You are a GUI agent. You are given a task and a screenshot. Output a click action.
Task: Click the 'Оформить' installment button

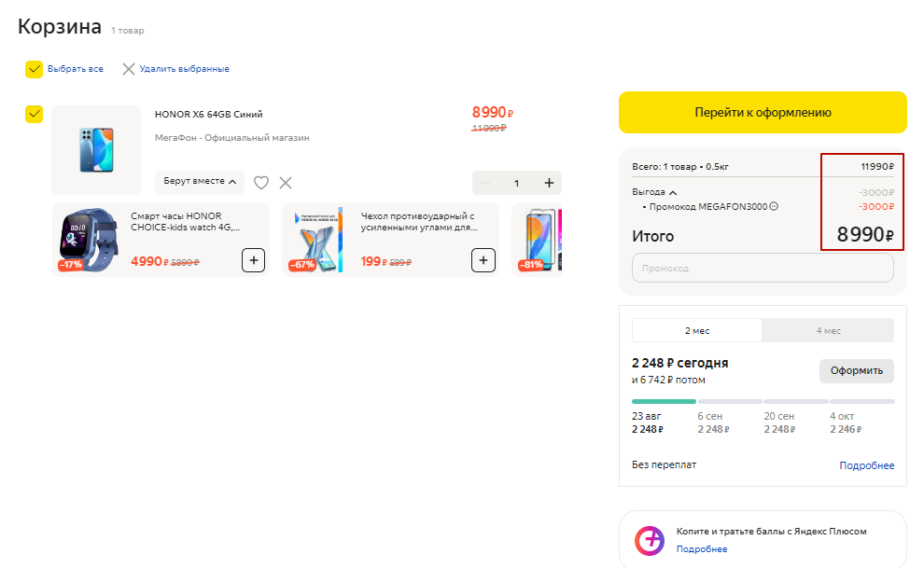[856, 371]
